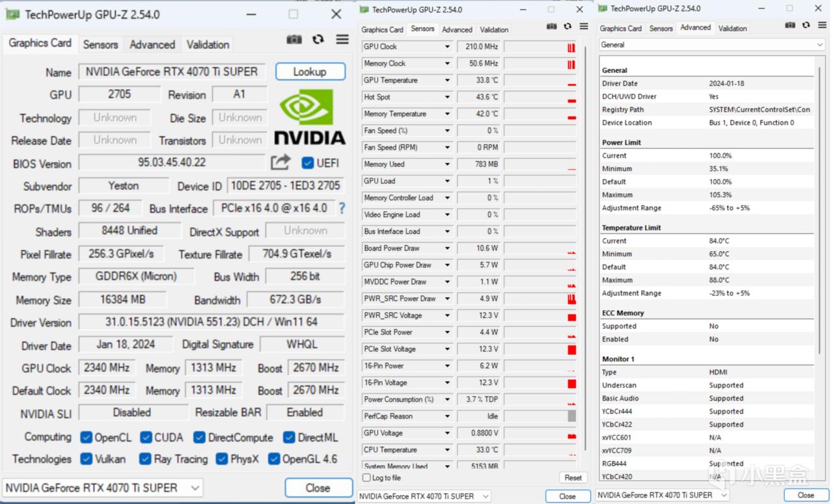833x504 pixels.
Task: Click the Reset button in the Sensors window
Action: coord(573,478)
